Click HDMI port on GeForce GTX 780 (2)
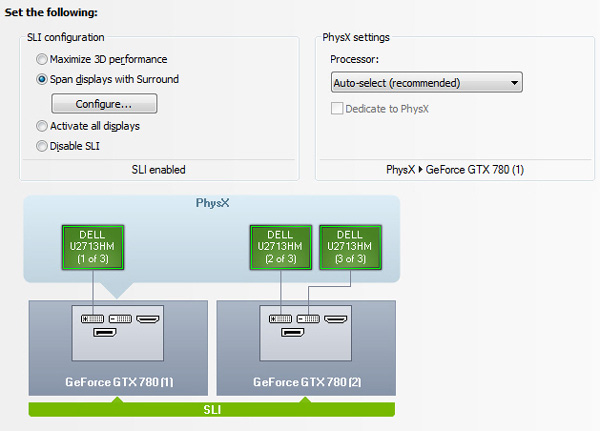 click(x=337, y=318)
